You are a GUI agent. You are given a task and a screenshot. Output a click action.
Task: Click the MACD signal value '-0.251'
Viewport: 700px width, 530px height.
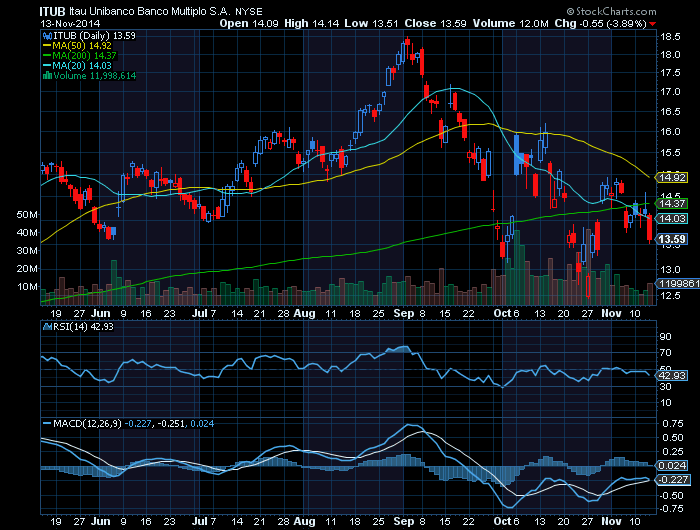[x=171, y=423]
